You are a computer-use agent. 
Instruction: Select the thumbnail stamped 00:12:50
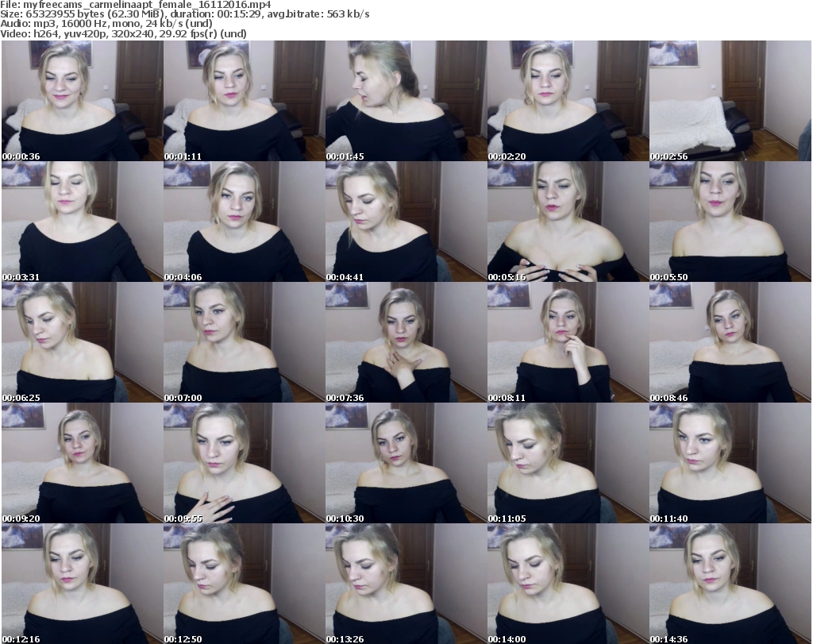point(245,584)
